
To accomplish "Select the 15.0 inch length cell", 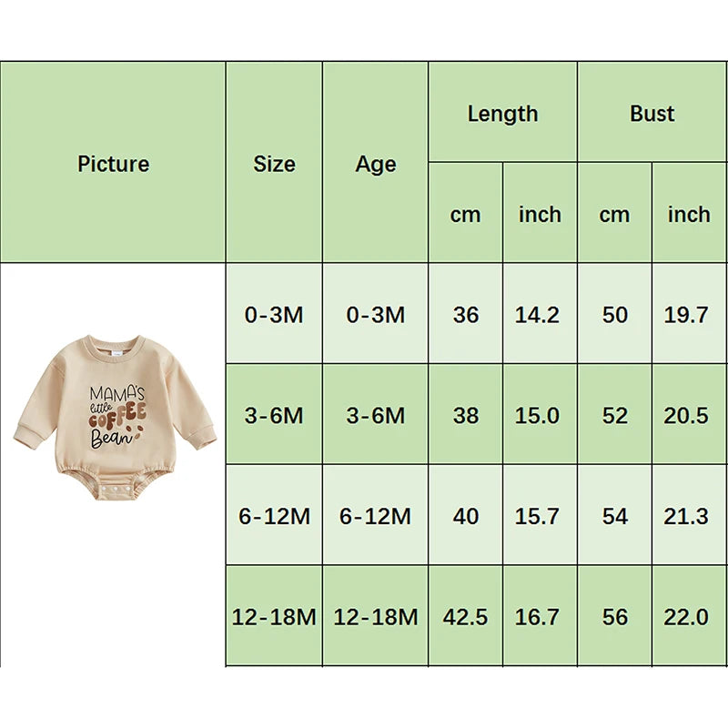I will [x=539, y=416].
